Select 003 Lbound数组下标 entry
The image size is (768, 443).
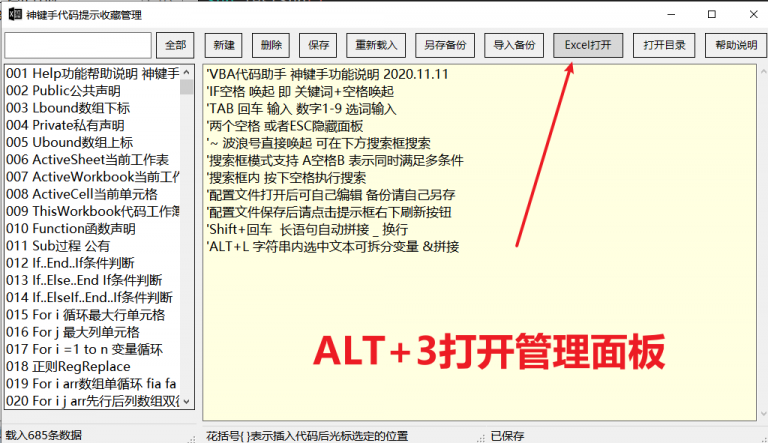68,108
